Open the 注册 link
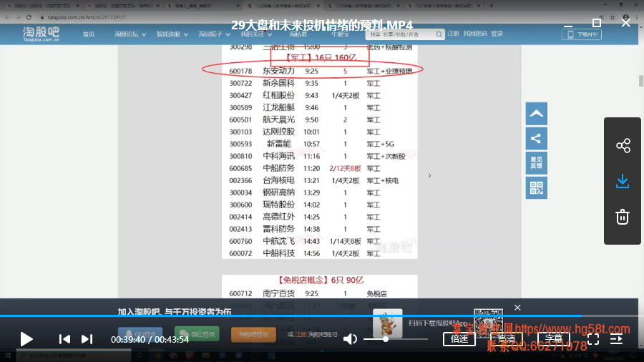 pyautogui.click(x=453, y=34)
